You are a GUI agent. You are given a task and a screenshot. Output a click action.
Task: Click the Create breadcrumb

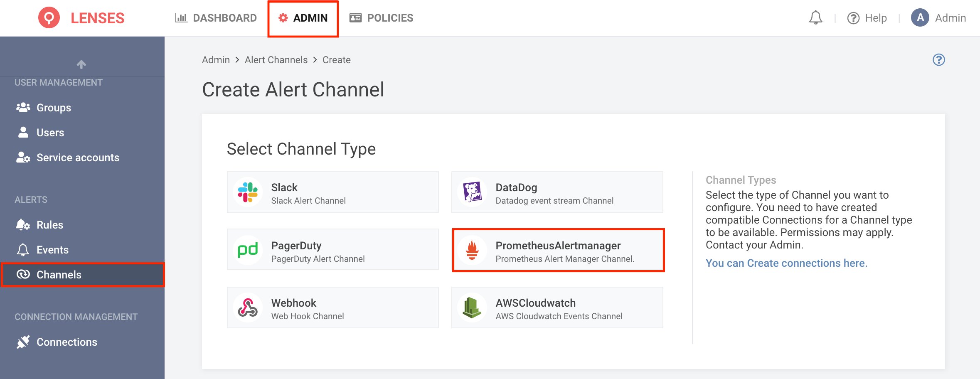point(337,60)
